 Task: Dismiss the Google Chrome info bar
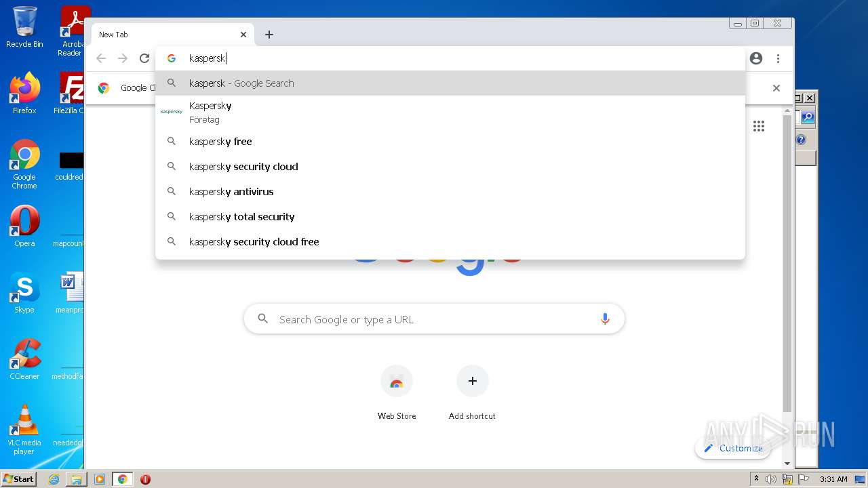[x=776, y=88]
